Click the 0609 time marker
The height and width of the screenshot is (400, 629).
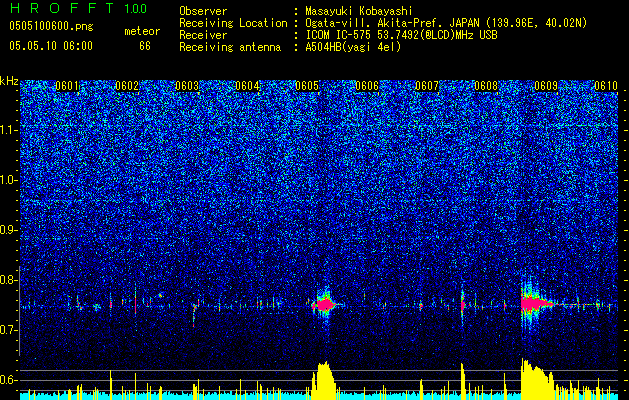[546, 86]
